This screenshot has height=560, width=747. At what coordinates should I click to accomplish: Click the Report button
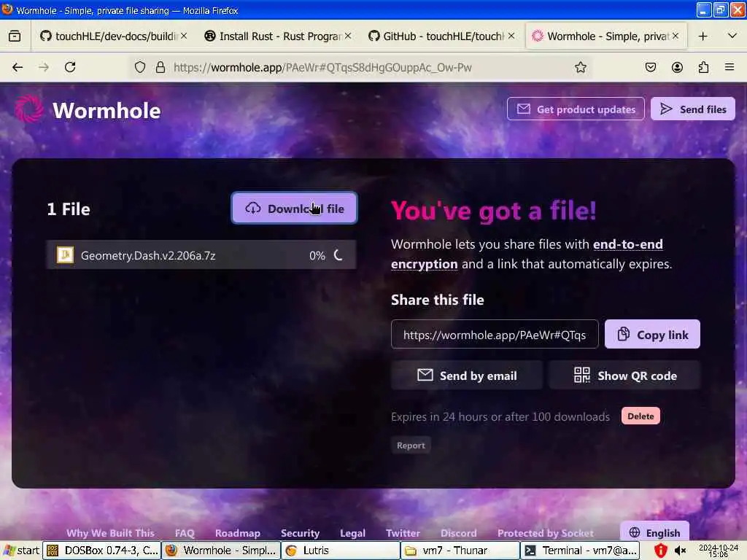click(411, 446)
